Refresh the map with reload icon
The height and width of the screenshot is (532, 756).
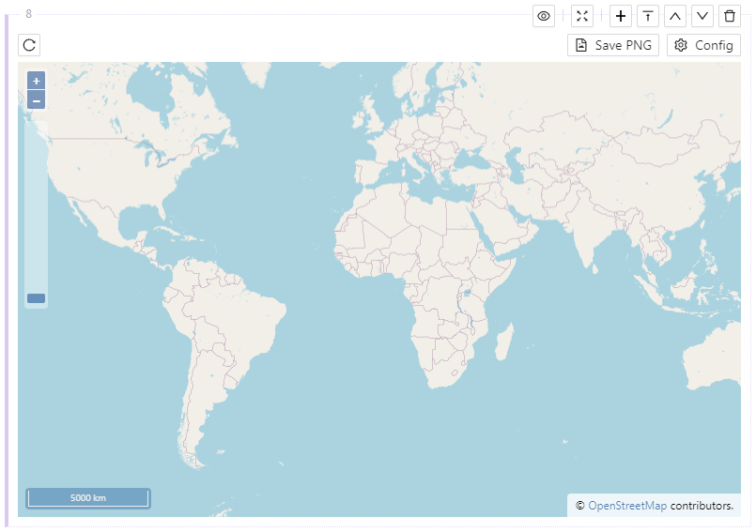(x=29, y=45)
